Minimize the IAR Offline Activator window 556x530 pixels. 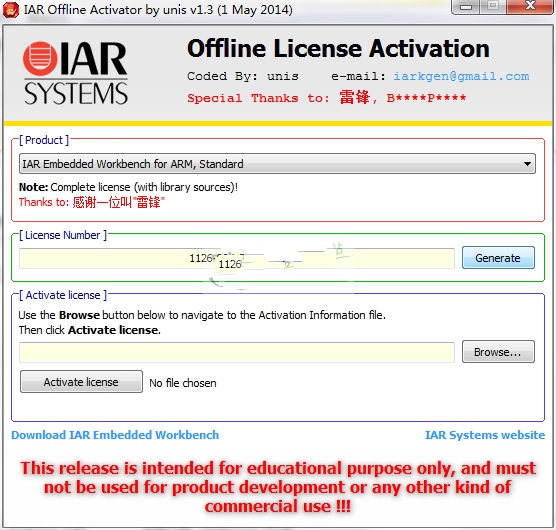click(466, 6)
